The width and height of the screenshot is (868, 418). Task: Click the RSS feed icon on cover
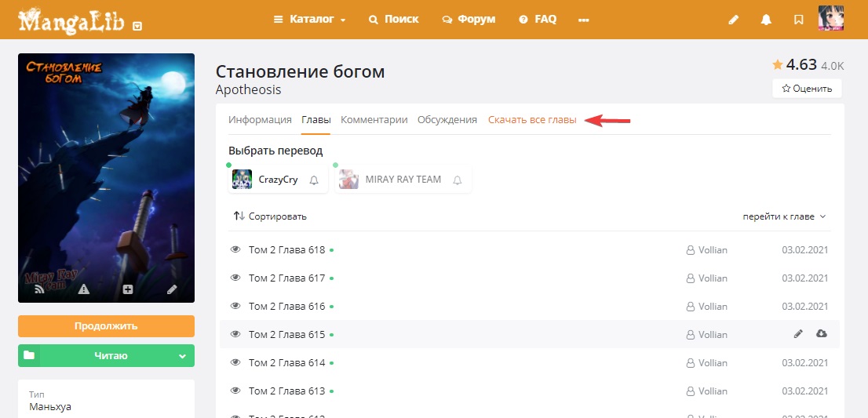pos(39,289)
